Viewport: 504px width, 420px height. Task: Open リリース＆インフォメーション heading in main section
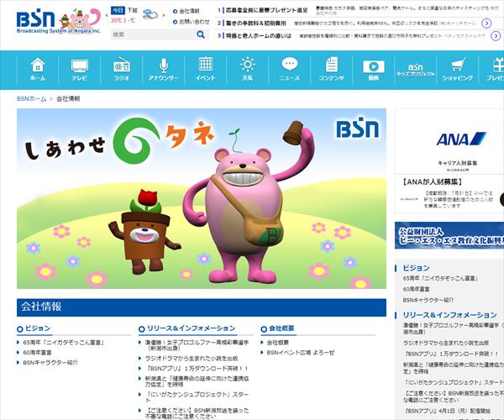pyautogui.click(x=192, y=328)
